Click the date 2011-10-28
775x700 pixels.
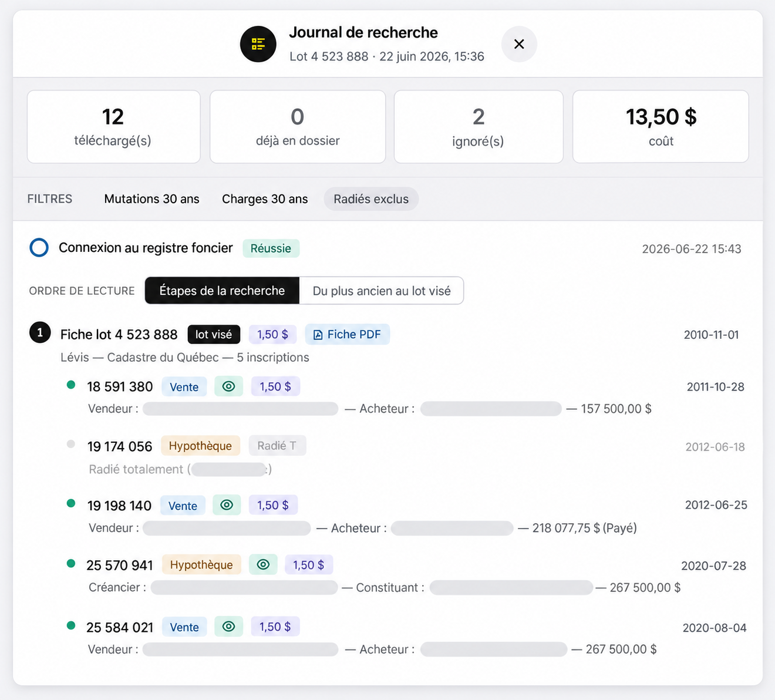[x=715, y=387]
